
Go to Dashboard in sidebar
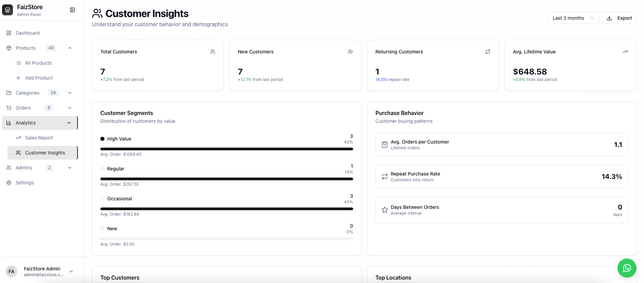(28, 33)
